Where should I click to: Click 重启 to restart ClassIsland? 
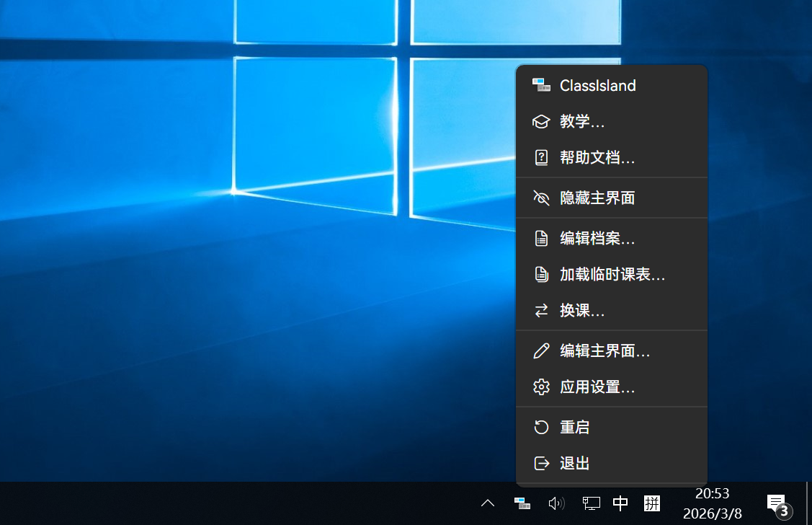574,426
